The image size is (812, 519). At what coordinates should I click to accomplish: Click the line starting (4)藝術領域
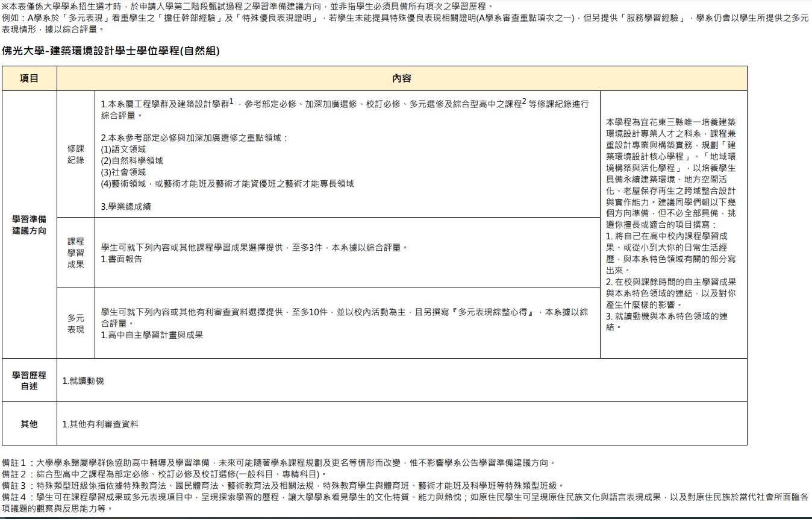tap(227, 183)
